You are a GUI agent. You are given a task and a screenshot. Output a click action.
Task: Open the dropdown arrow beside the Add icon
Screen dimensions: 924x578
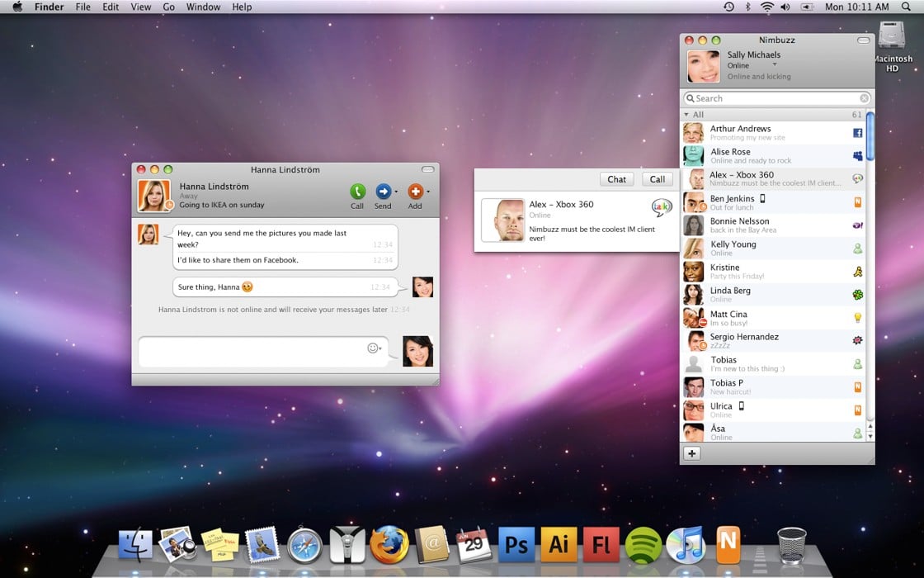pos(428,191)
